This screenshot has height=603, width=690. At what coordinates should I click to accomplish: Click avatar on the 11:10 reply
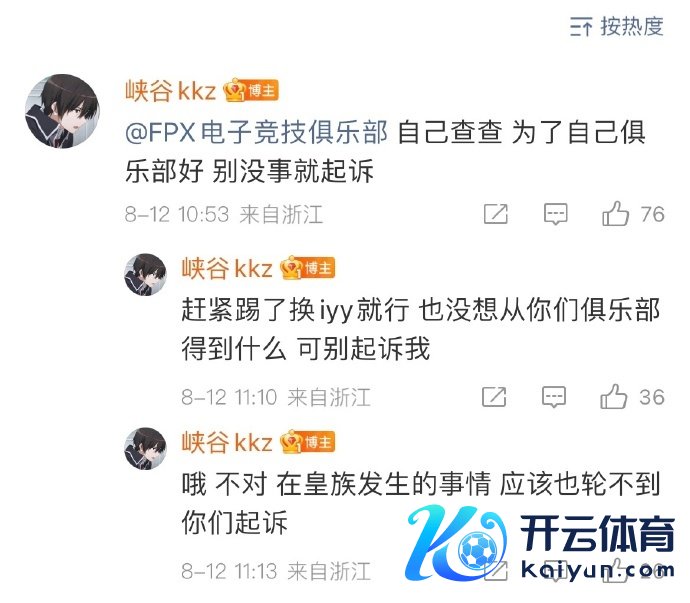(x=146, y=274)
